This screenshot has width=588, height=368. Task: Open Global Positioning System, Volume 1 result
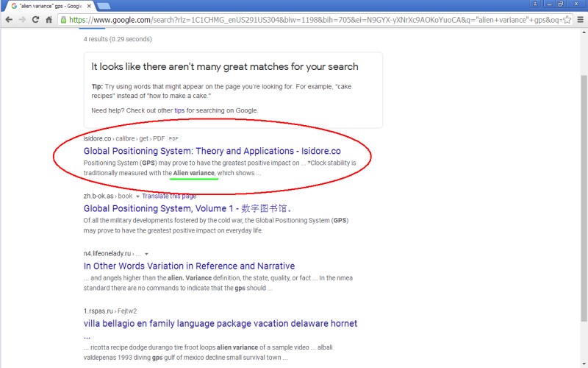click(x=188, y=208)
